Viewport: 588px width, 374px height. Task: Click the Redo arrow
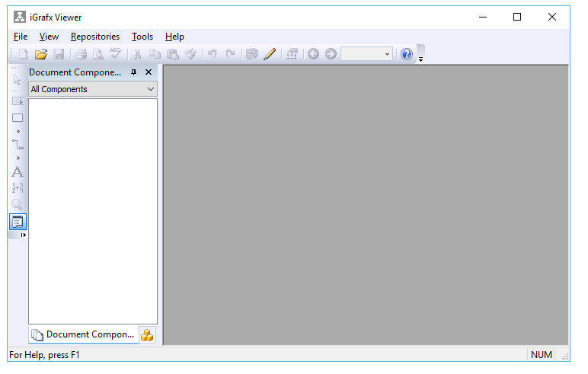point(230,54)
